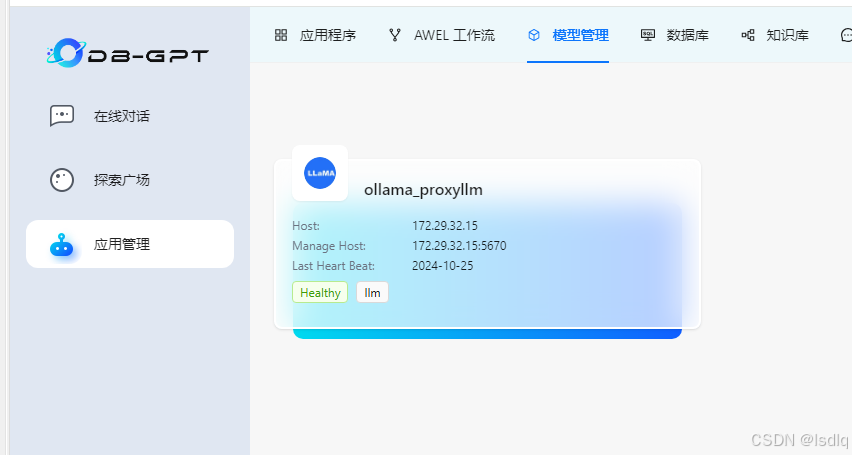Viewport: 852px width, 455px height.
Task: Click the Manage Host: label
Action: point(329,246)
